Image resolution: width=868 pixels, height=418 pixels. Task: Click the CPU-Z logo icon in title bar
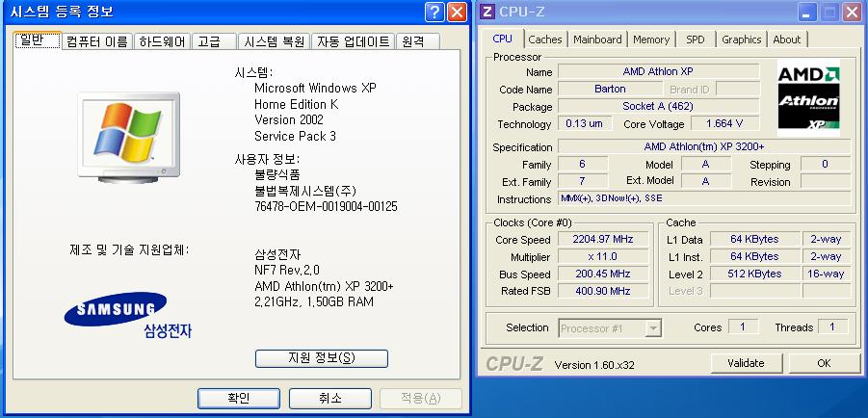pyautogui.click(x=487, y=12)
